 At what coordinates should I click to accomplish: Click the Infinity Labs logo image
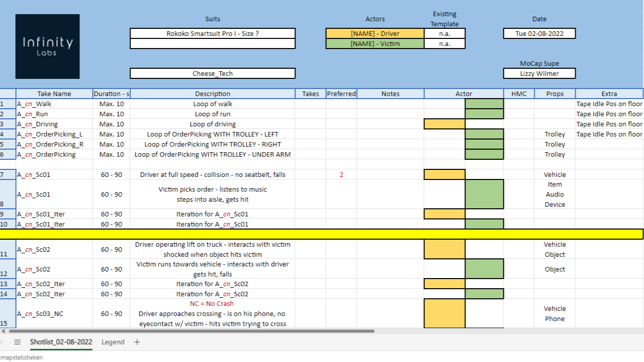click(47, 47)
